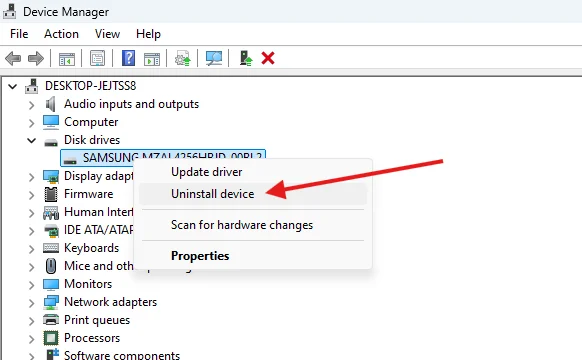Screen dimensions: 582x360
Task: Click the Print queues printer icon
Action: tap(51, 320)
